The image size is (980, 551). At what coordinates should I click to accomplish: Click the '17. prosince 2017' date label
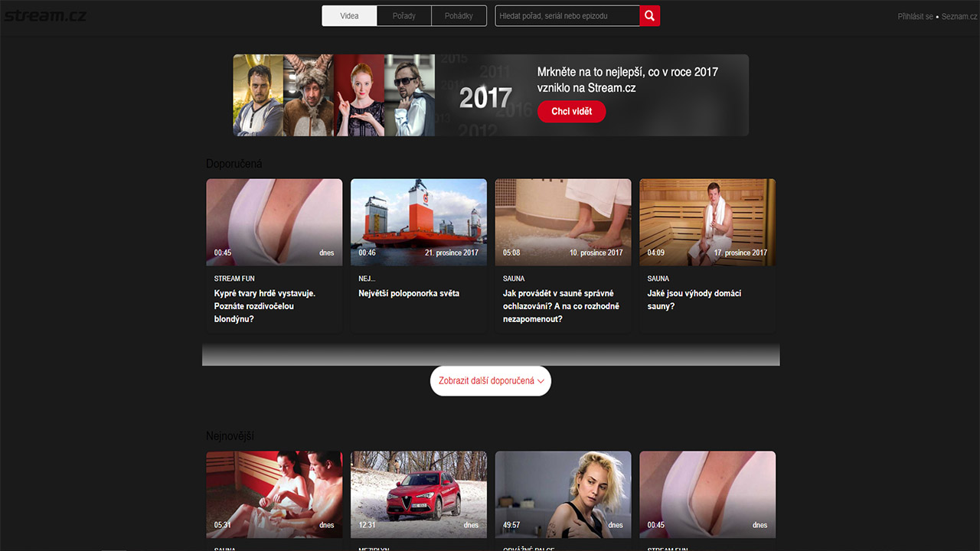[x=740, y=253]
